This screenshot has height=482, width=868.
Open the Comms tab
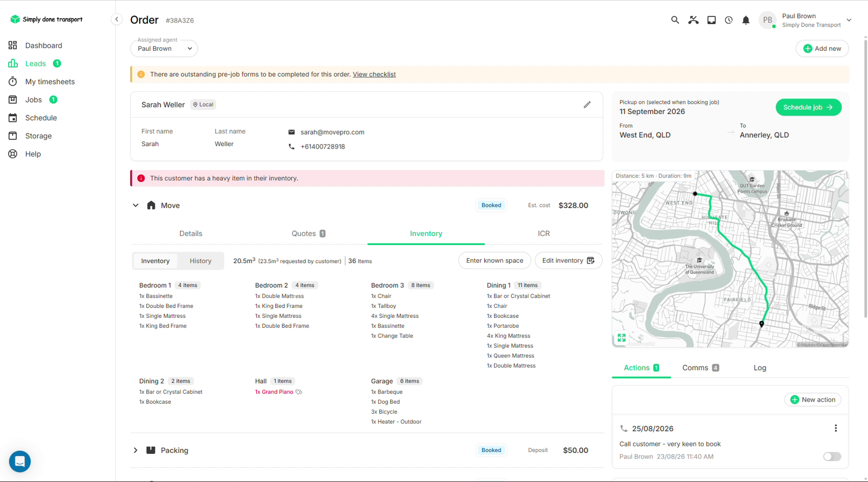700,368
